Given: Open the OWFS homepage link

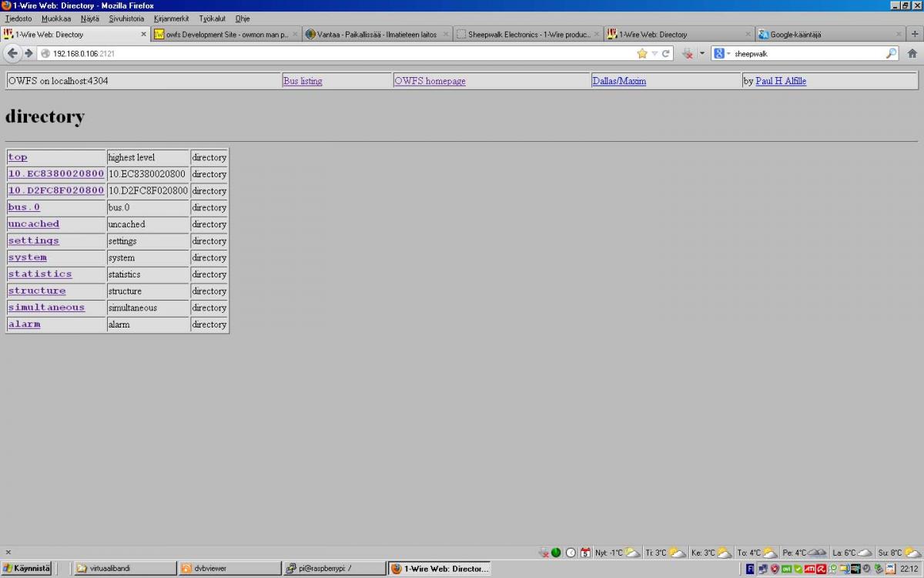Looking at the screenshot, I should pos(430,81).
